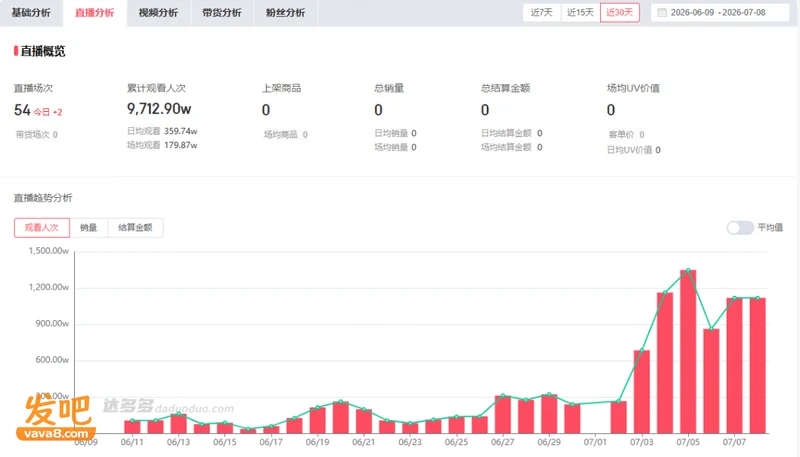Click the 上架商品 label
The image size is (800, 457).
(282, 88)
